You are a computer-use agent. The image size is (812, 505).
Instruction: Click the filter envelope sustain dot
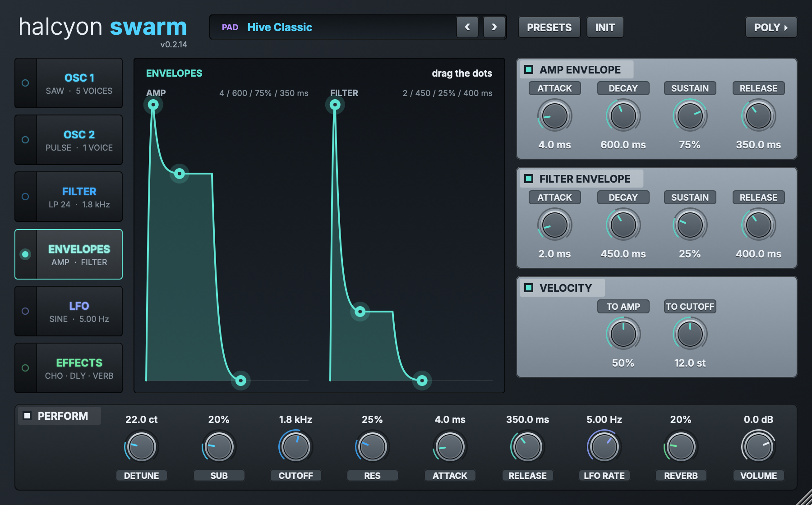pos(360,312)
